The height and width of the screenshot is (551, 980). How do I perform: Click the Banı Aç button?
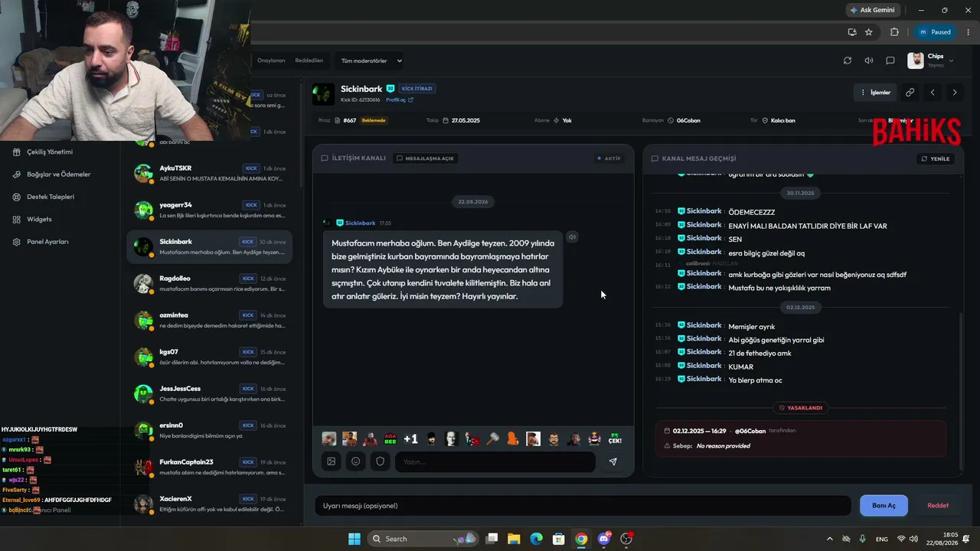click(x=884, y=506)
